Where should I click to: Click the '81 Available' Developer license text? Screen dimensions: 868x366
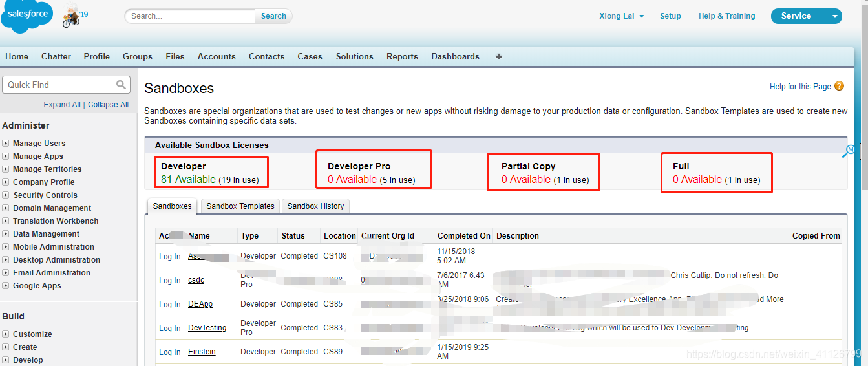pyautogui.click(x=188, y=179)
